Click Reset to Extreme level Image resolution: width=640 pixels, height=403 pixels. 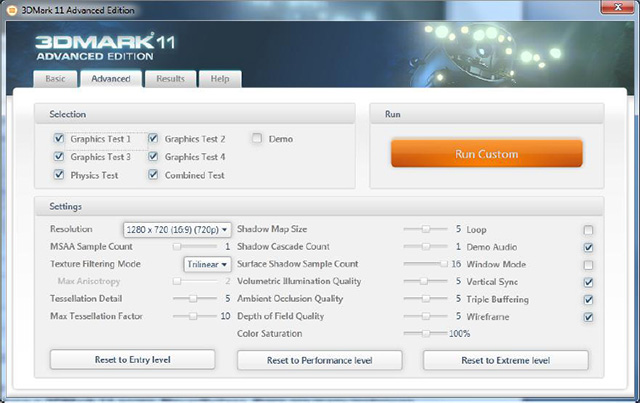pos(505,359)
